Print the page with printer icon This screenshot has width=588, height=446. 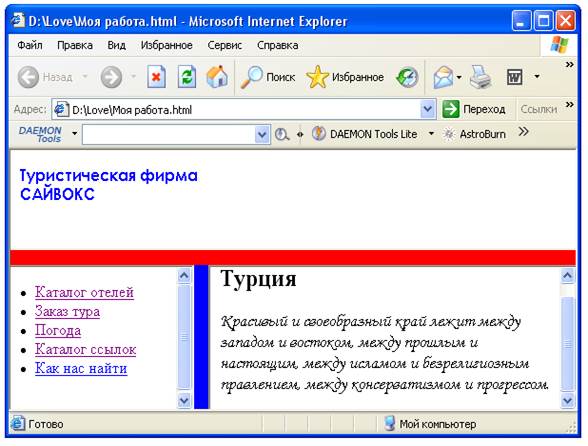click(480, 77)
